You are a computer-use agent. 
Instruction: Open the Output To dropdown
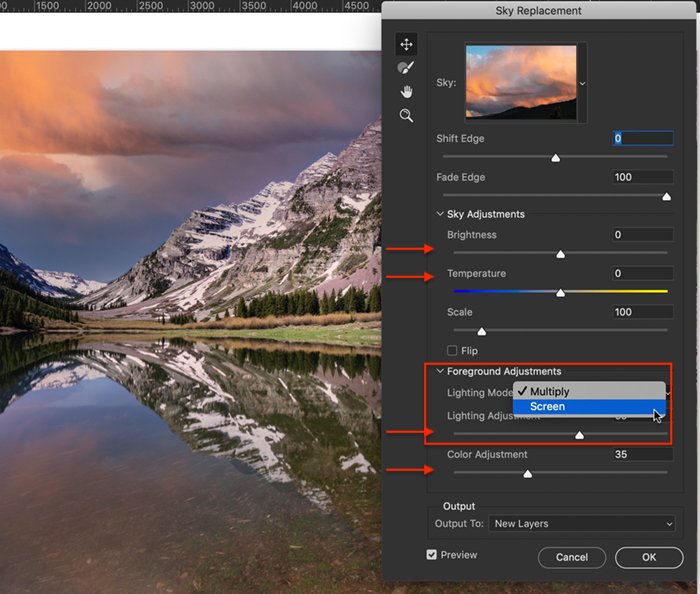582,523
